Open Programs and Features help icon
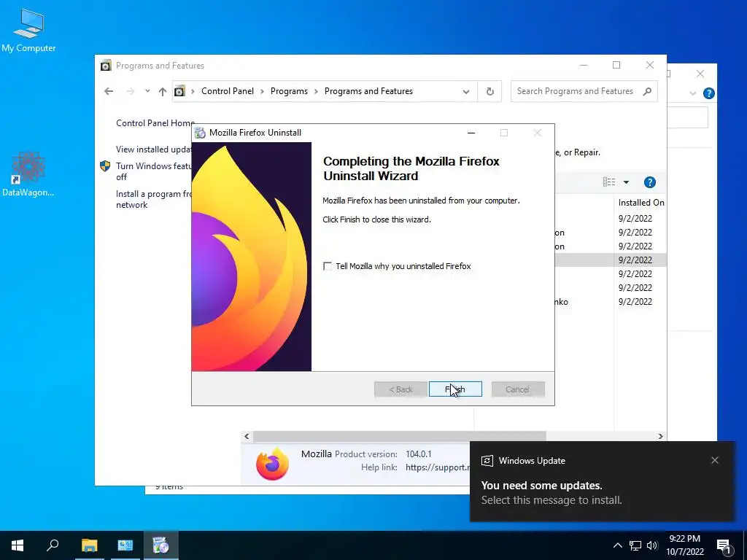 [x=650, y=182]
